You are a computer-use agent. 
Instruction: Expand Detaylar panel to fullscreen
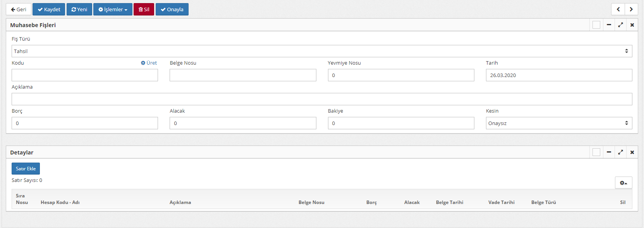click(620, 152)
